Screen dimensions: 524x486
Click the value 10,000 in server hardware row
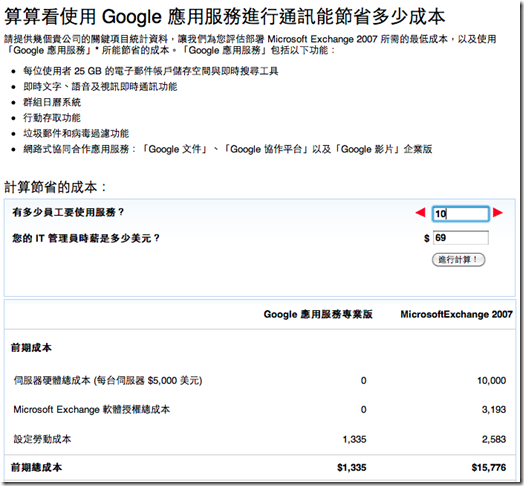[x=491, y=380]
